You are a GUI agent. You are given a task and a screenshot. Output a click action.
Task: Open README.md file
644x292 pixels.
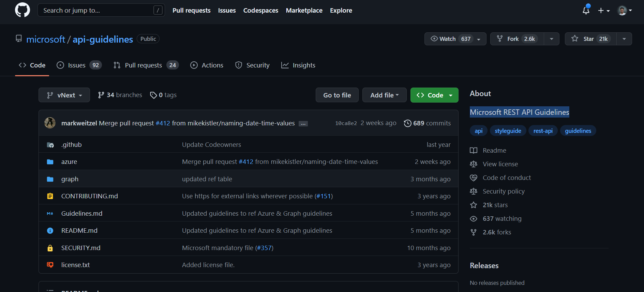79,230
